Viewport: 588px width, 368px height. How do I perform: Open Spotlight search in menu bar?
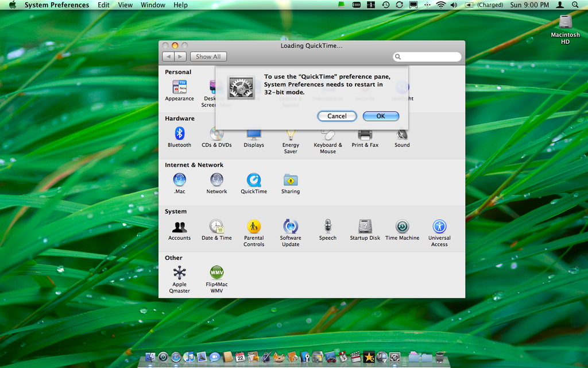pyautogui.click(x=575, y=5)
